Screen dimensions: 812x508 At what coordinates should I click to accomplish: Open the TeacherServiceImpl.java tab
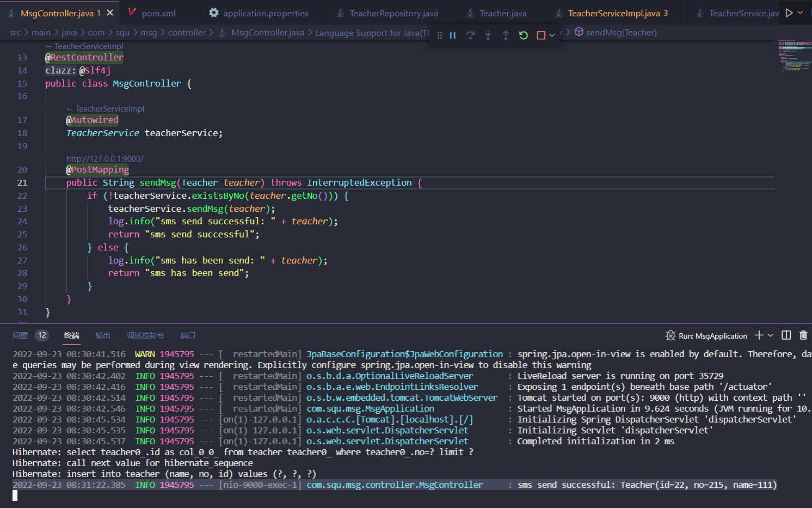point(613,13)
